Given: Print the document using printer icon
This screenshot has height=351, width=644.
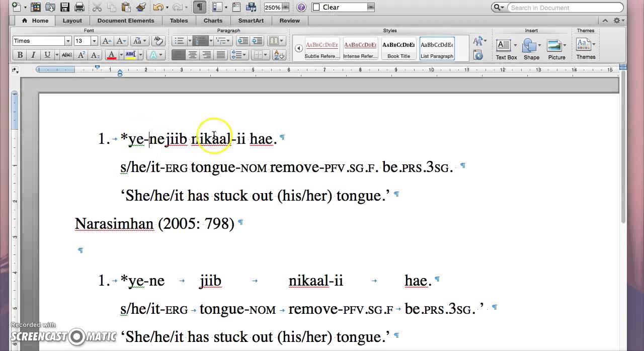Looking at the screenshot, I should [x=79, y=7].
